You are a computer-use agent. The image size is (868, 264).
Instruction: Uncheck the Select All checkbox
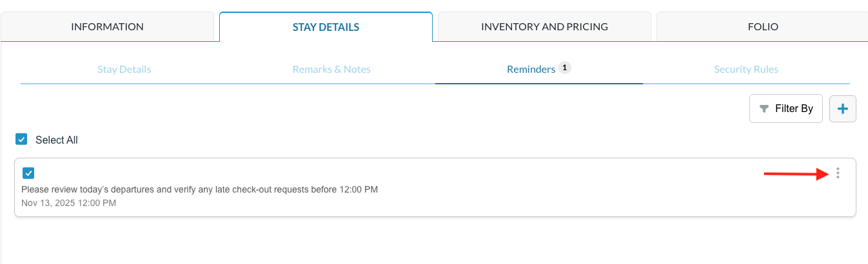[22, 140]
